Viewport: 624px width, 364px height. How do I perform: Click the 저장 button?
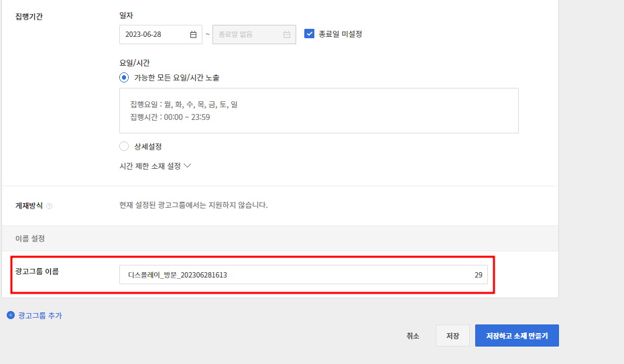[452, 335]
